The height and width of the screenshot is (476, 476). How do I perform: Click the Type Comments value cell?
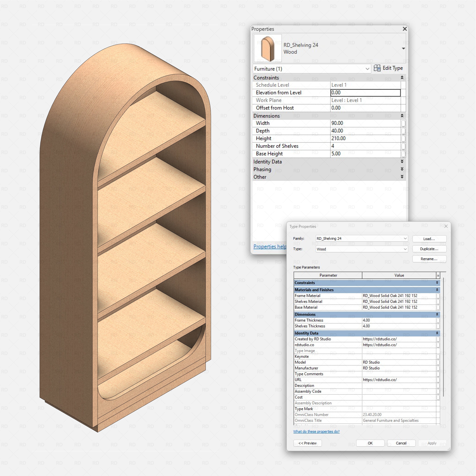point(399,374)
